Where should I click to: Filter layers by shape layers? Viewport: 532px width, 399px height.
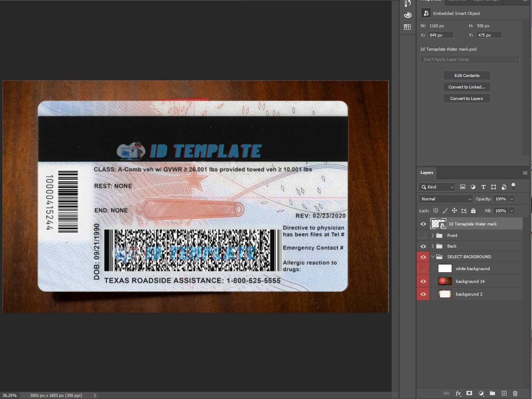click(493, 187)
